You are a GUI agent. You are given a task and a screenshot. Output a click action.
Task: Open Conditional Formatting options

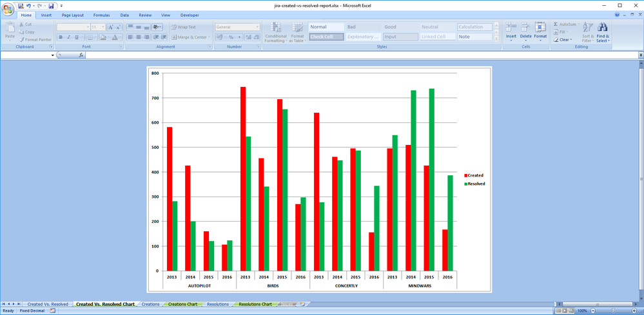pyautogui.click(x=276, y=32)
